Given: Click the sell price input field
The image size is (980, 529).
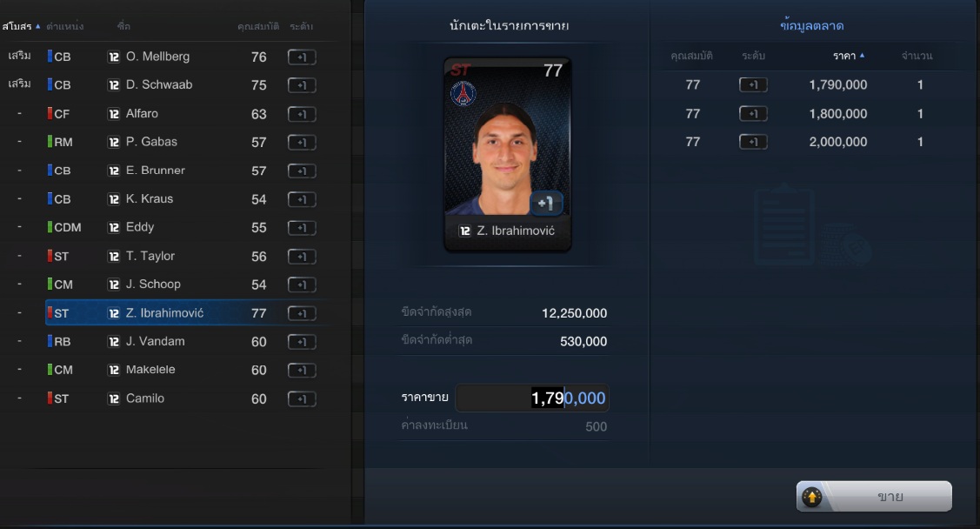Looking at the screenshot, I should pyautogui.click(x=532, y=398).
